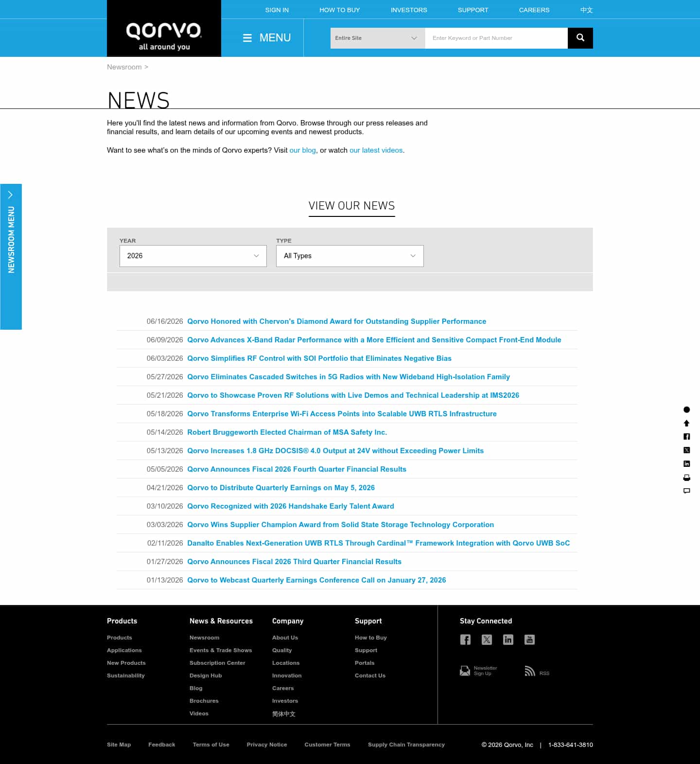Click footer 简体中文 language link

[284, 714]
